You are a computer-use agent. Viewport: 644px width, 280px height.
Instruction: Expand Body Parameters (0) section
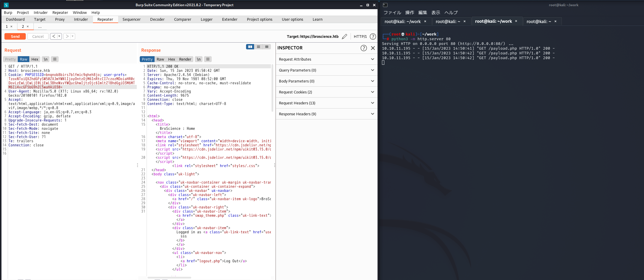[x=327, y=81]
